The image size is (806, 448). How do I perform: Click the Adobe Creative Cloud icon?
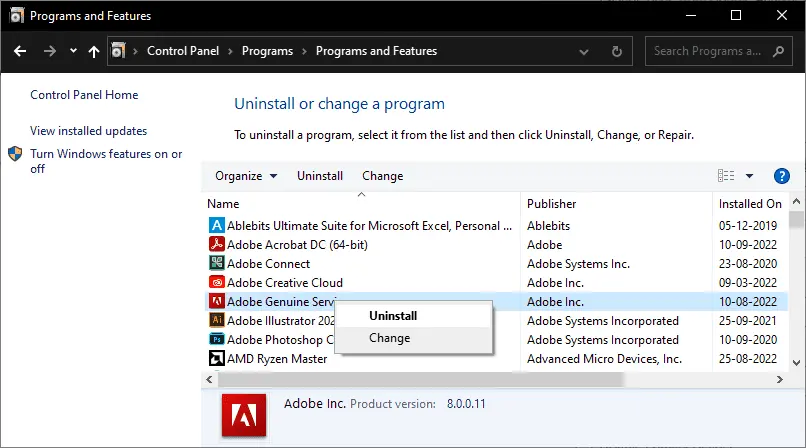click(x=216, y=283)
